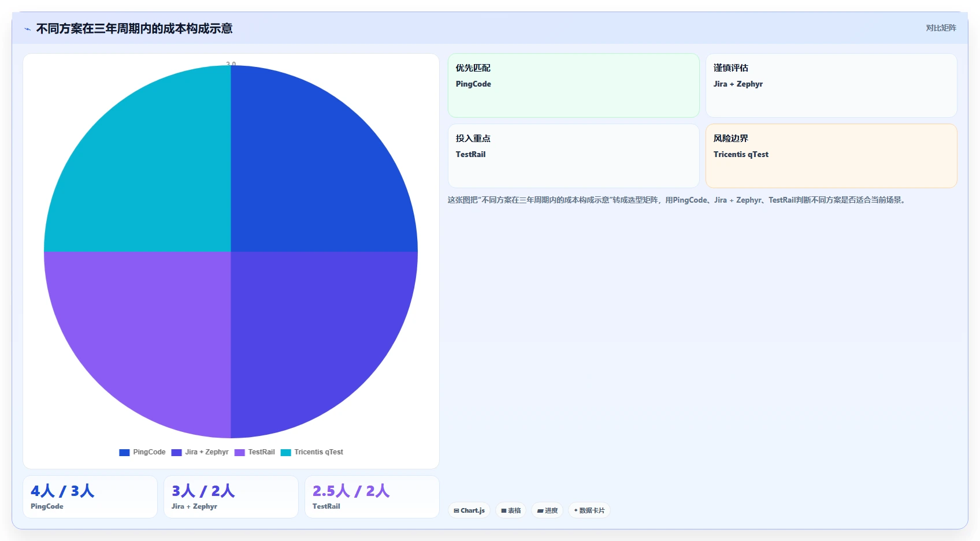
Task: Click the 对比矩阵 label in header
Action: point(941,28)
